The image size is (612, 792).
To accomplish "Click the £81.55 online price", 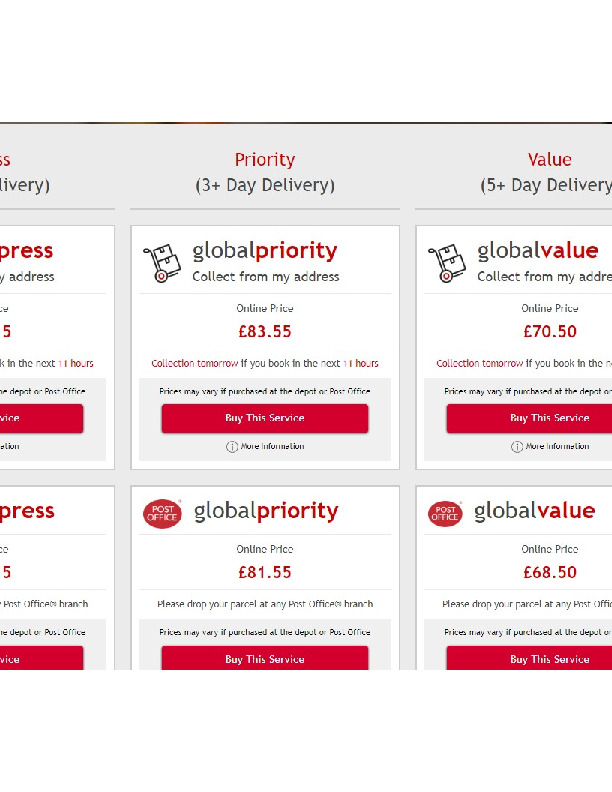I will [x=265, y=572].
